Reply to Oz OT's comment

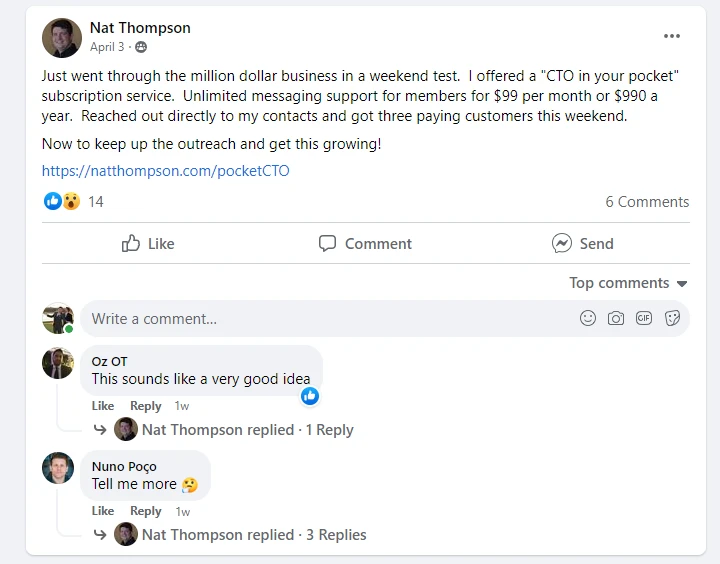146,406
